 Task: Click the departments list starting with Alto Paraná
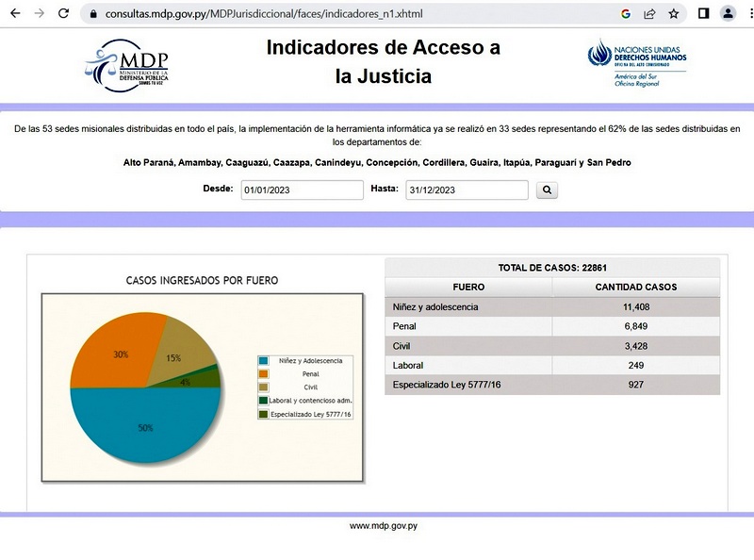[x=377, y=162]
